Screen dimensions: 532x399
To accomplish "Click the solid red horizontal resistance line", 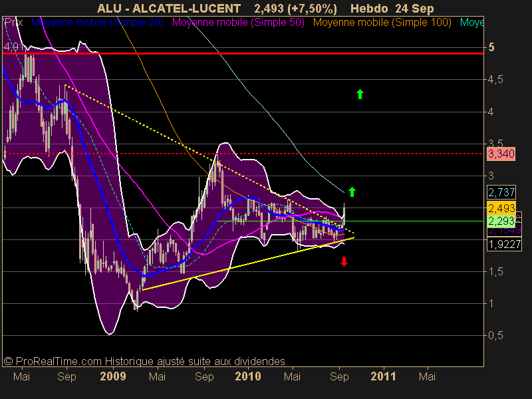I will (x=243, y=53).
